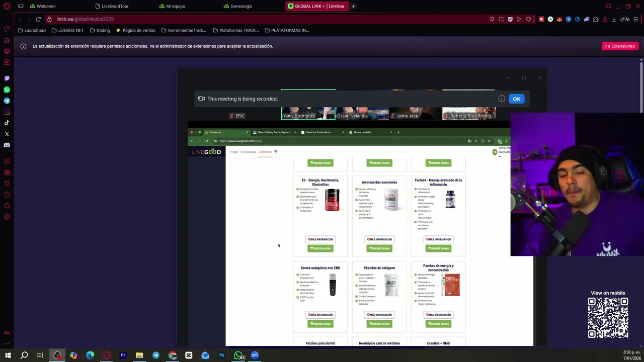
Task: Open Windows Start menu
Action: pos(8,355)
